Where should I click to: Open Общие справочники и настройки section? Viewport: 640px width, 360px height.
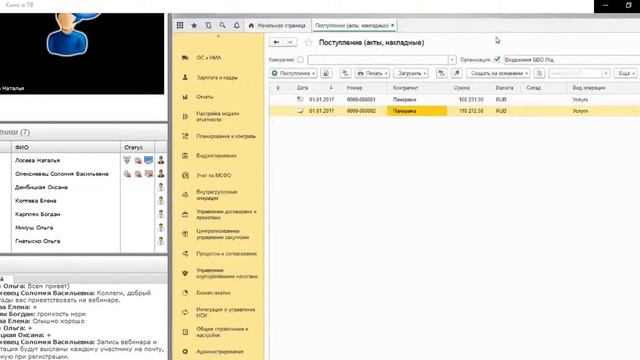pyautogui.click(x=222, y=332)
